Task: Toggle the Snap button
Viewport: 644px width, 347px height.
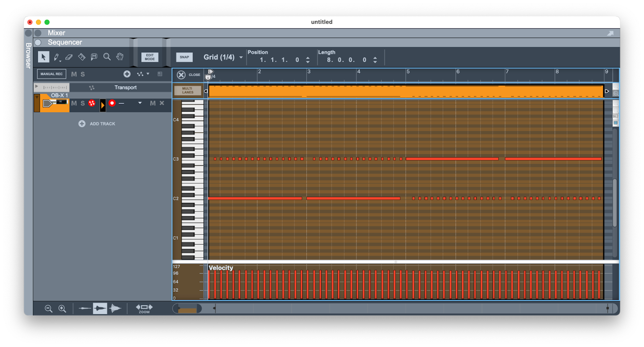Action: click(x=184, y=57)
